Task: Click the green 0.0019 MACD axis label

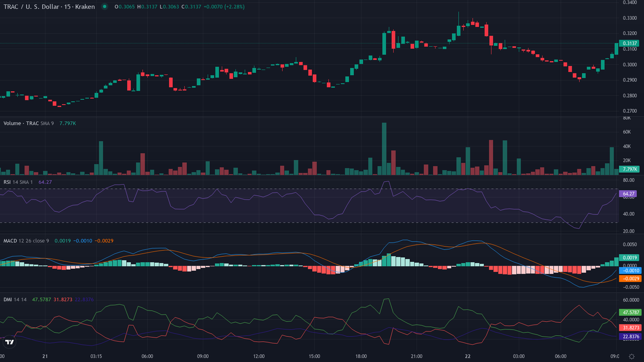Action: [x=630, y=257]
